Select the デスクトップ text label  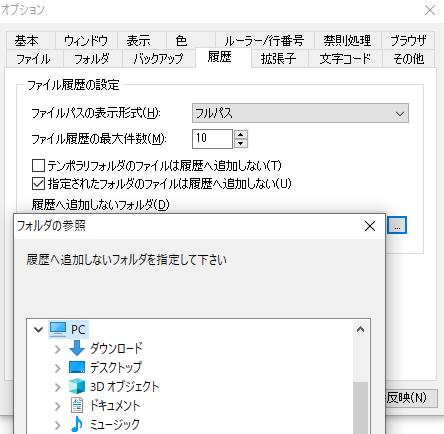pos(116,368)
